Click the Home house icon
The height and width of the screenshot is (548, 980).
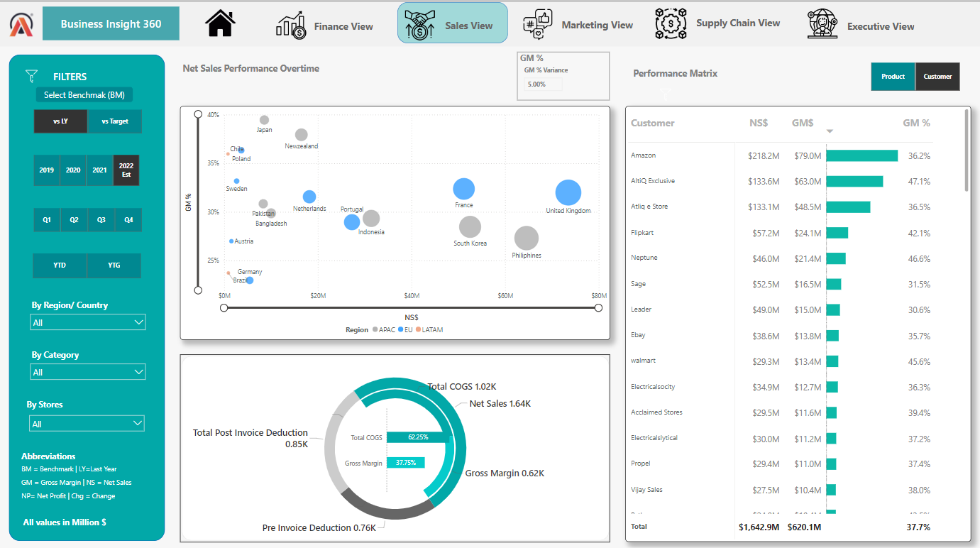220,23
